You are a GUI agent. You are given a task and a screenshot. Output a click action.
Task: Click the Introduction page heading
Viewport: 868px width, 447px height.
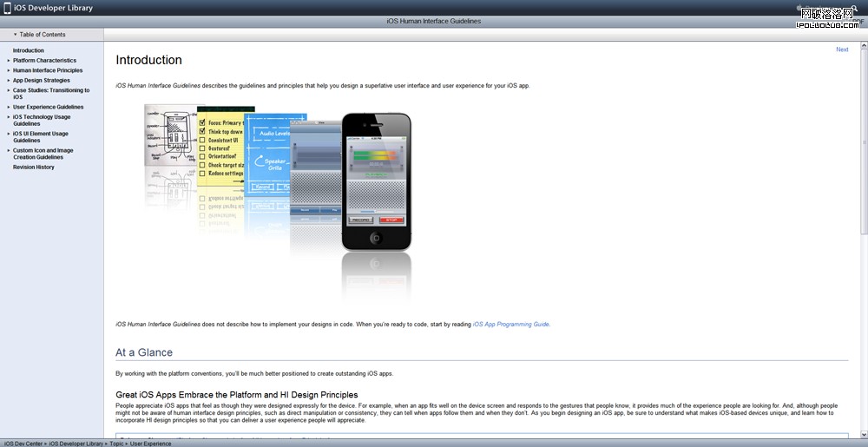point(148,60)
